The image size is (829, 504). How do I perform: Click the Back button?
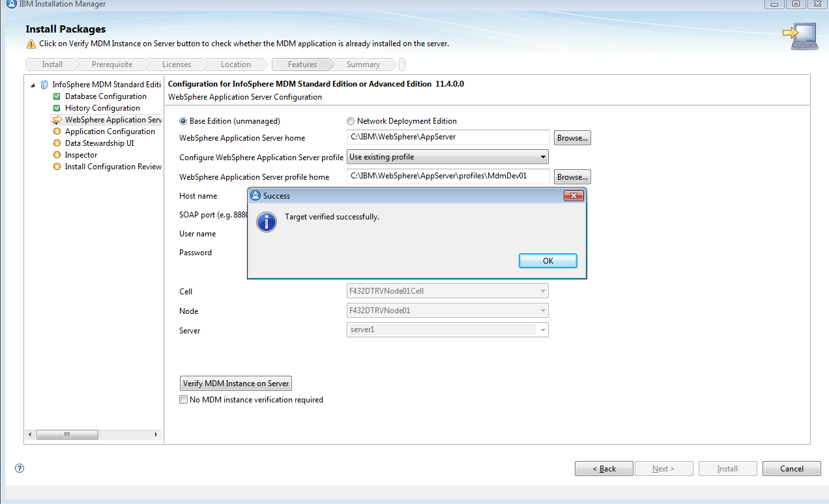(604, 469)
